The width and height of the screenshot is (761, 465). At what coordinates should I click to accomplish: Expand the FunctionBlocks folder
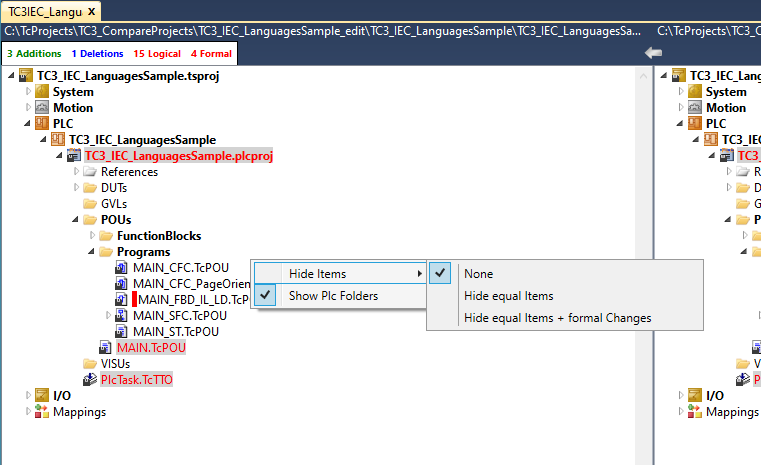pos(92,235)
